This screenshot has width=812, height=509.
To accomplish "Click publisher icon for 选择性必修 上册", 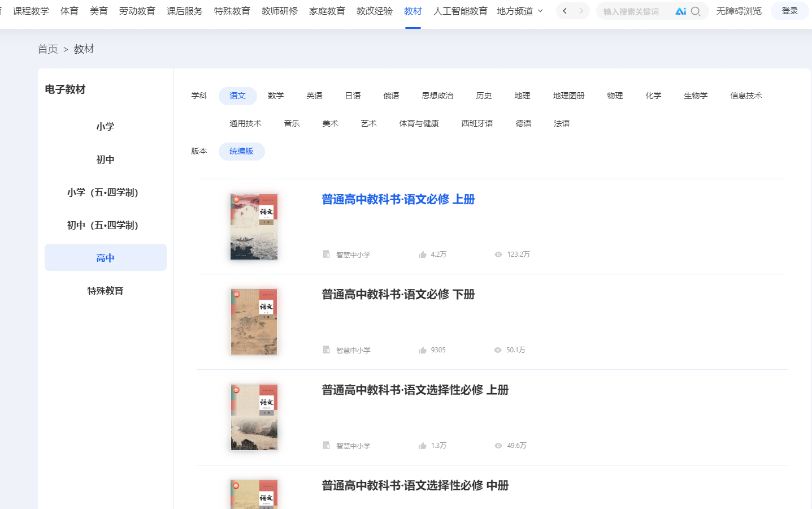I will 326,446.
